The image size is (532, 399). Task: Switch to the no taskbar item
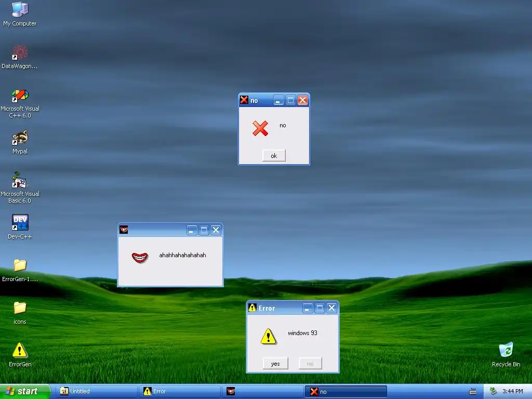346,392
